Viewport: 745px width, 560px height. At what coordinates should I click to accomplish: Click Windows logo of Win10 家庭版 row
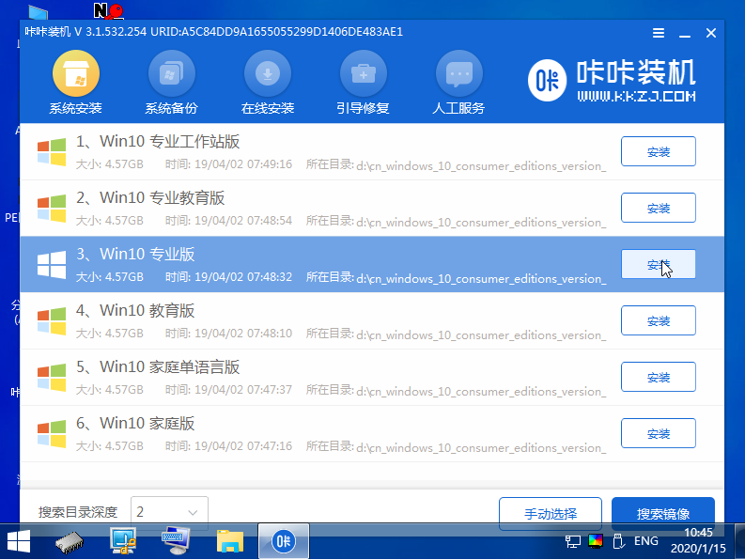(x=52, y=433)
